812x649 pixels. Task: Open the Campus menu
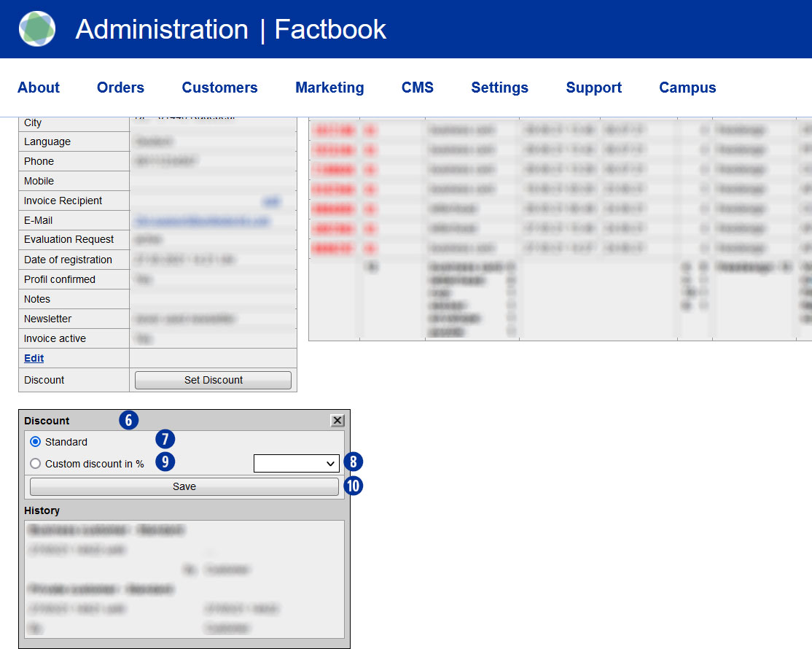click(687, 88)
